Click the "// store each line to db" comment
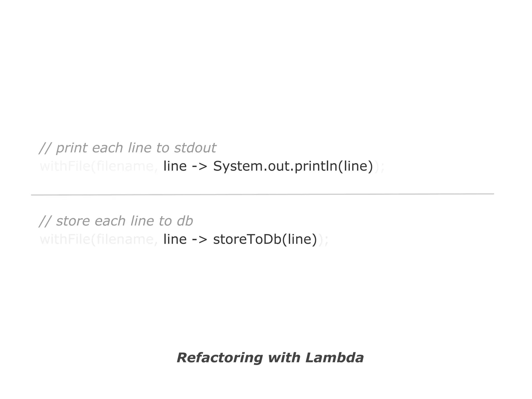This screenshot has height=399, width=532. point(116,221)
